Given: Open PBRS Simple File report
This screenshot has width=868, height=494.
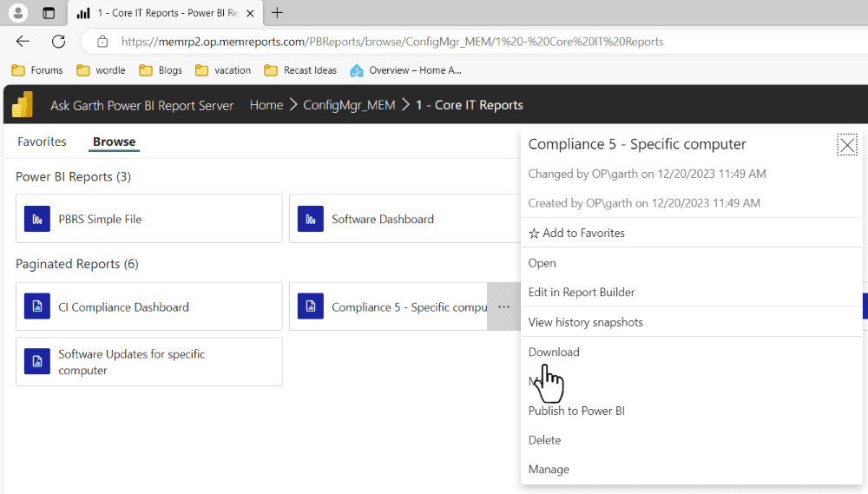Looking at the screenshot, I should pos(149,219).
